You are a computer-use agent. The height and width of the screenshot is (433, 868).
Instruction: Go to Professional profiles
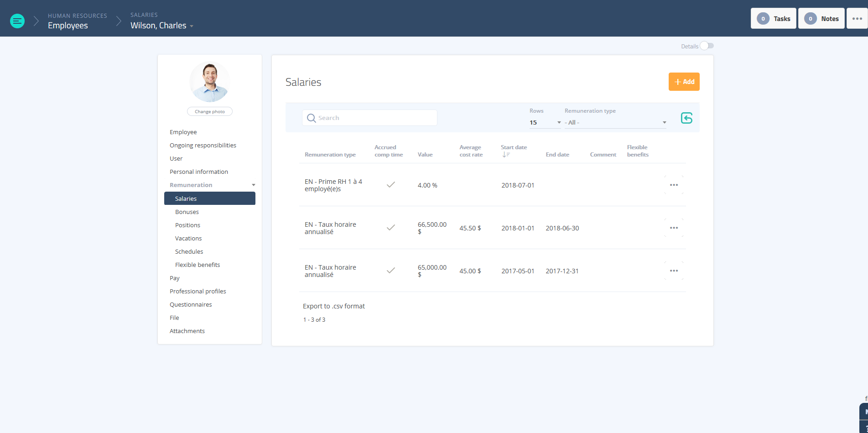click(198, 291)
